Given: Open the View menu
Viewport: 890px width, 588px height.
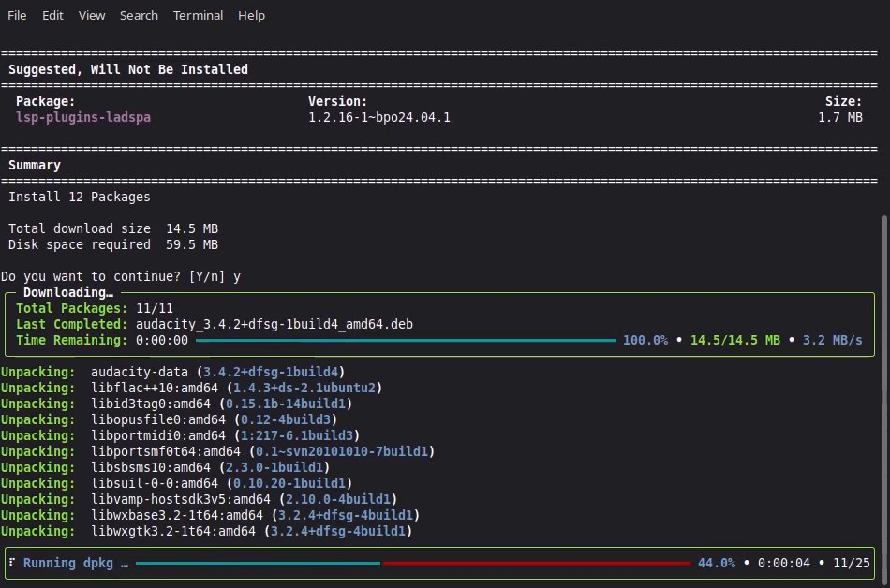Looking at the screenshot, I should pos(92,15).
